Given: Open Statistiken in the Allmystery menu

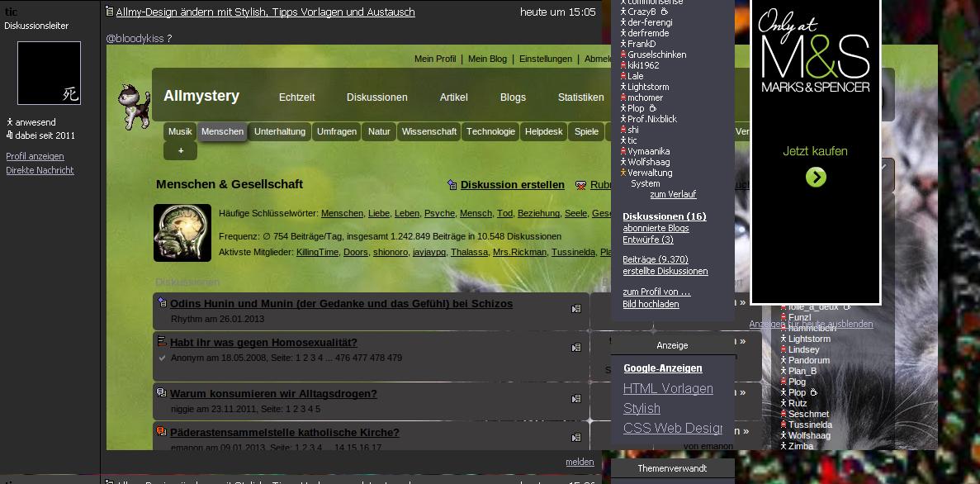Looking at the screenshot, I should 580,97.
